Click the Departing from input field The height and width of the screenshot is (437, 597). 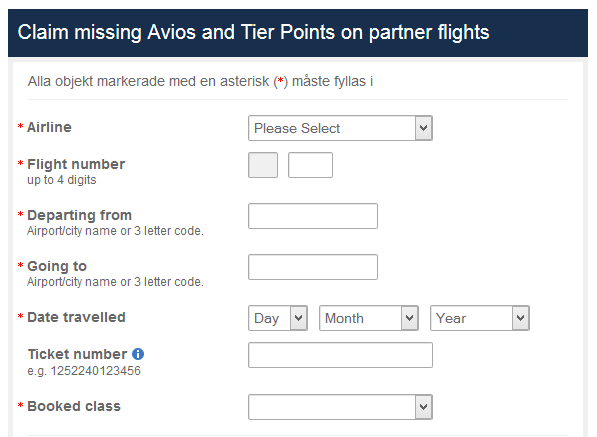[x=313, y=216]
